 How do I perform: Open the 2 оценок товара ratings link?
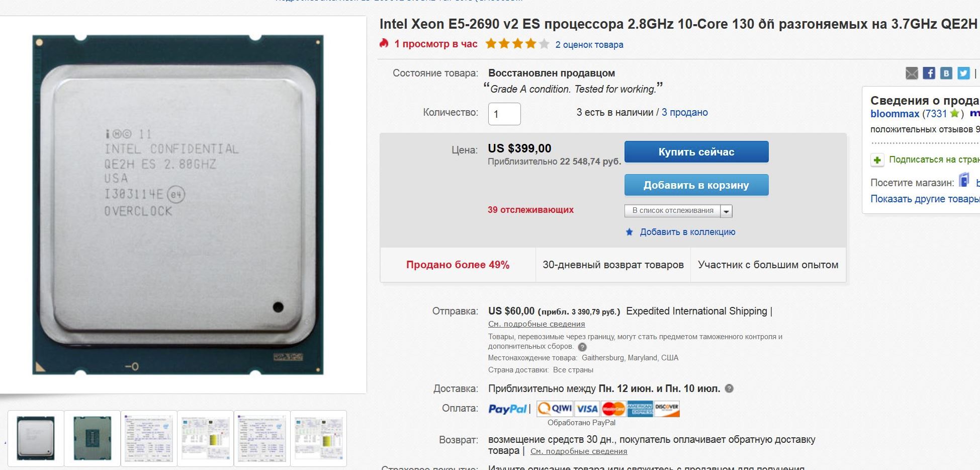pos(589,45)
